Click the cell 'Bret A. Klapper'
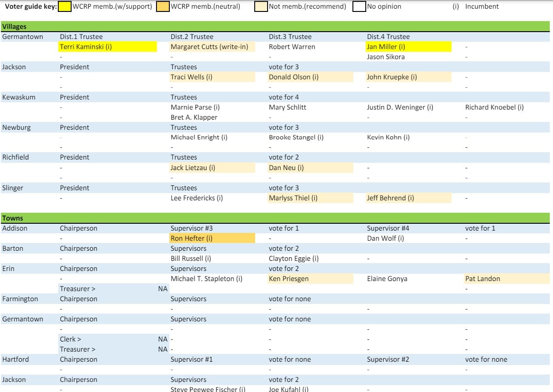Image resolution: width=553 pixels, height=392 pixels. click(194, 117)
